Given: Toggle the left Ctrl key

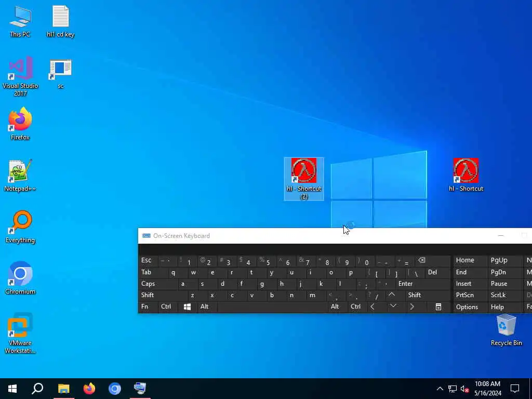Looking at the screenshot, I should coord(168,307).
